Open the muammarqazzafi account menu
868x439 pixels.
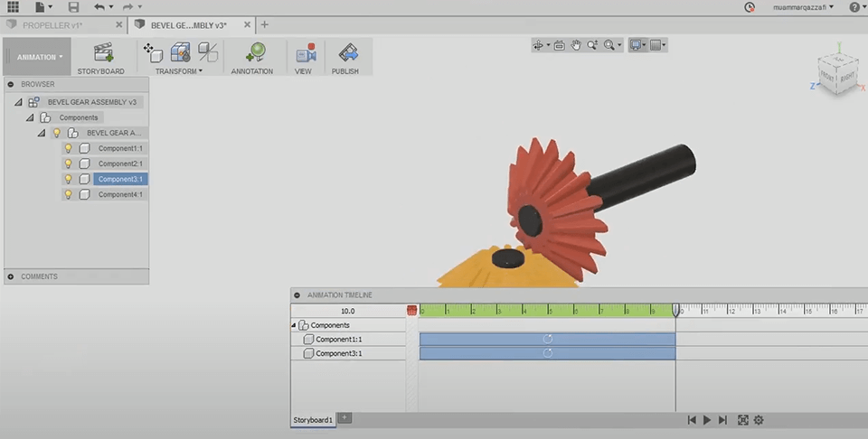pyautogui.click(x=803, y=7)
